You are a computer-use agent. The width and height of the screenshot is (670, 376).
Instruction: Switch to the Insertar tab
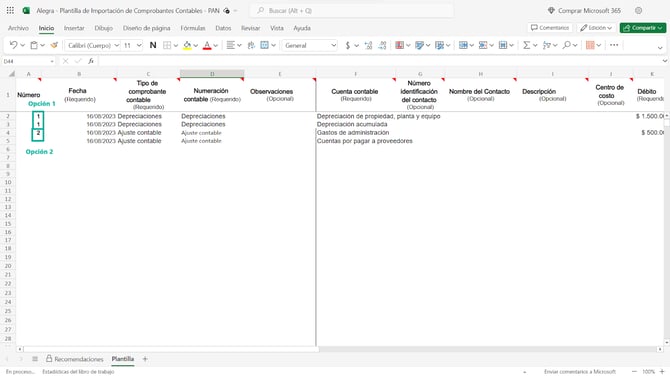point(74,28)
